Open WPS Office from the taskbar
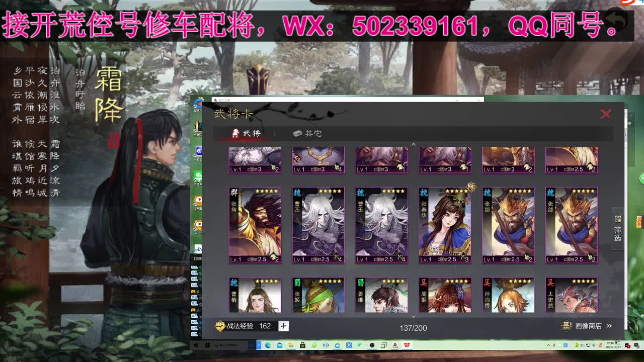Viewport: 644px width, 362px height. [407, 345]
